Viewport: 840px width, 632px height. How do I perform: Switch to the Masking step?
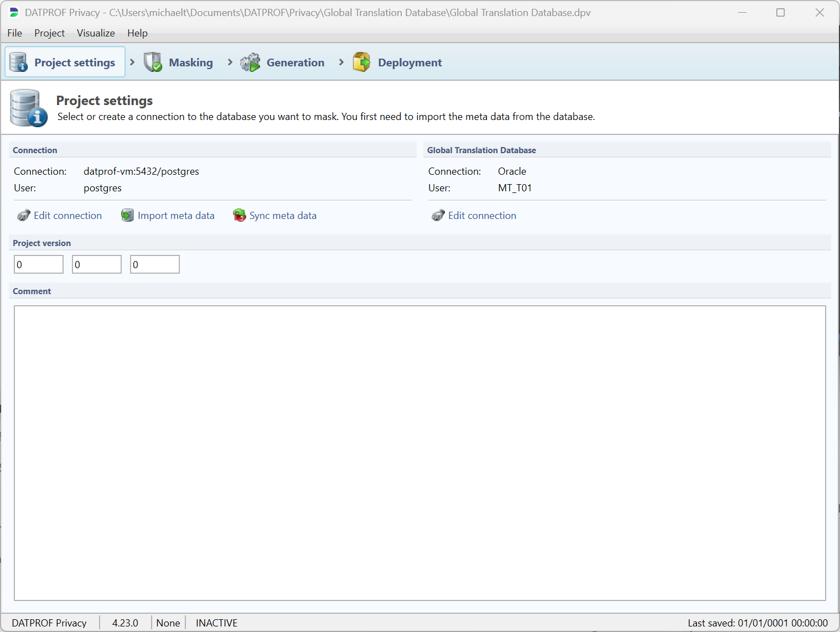(178, 62)
